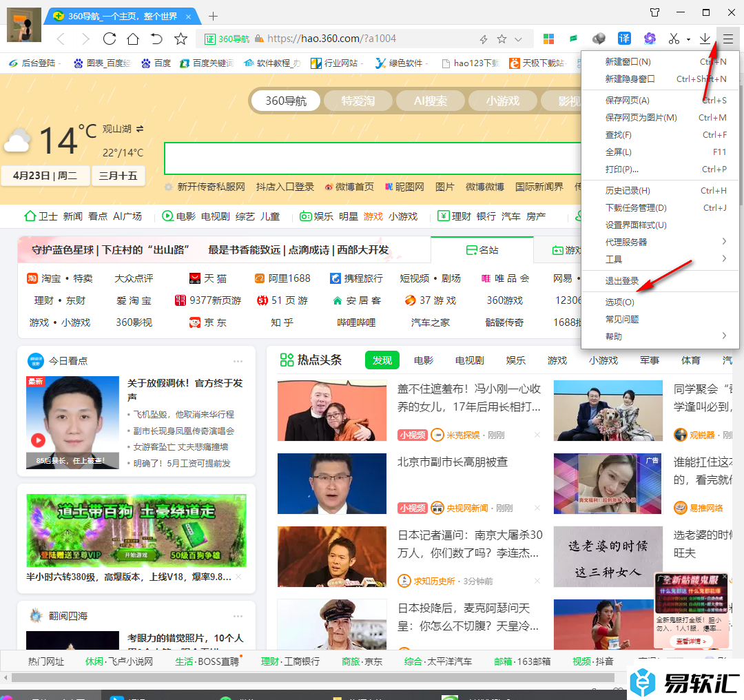The height and width of the screenshot is (700, 744).
Task: Click the horizontal scrollbar at page bottom
Action: (x=312, y=678)
